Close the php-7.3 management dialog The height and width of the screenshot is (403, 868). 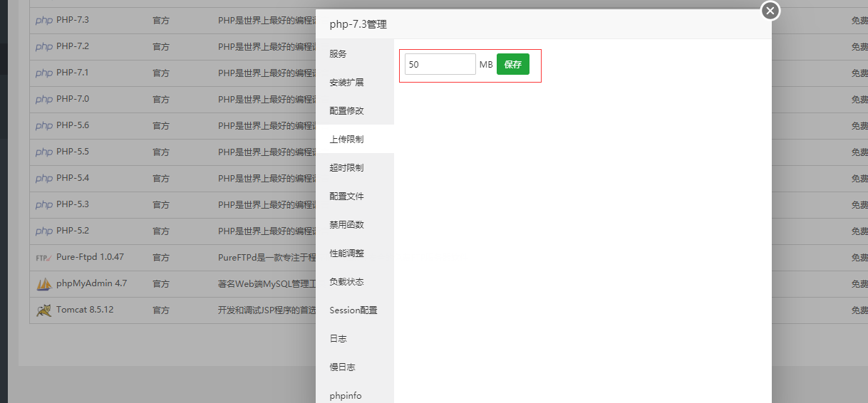point(770,11)
